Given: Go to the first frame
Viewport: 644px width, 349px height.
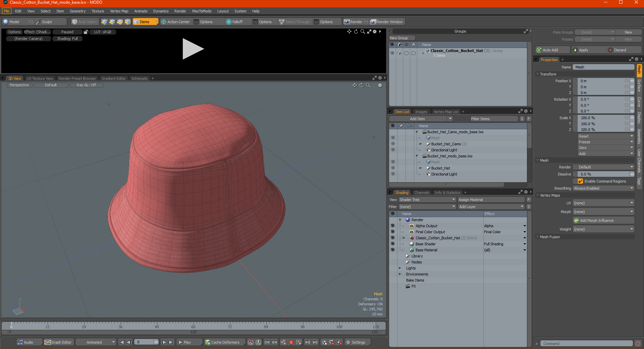Looking at the screenshot, I should click(121, 342).
